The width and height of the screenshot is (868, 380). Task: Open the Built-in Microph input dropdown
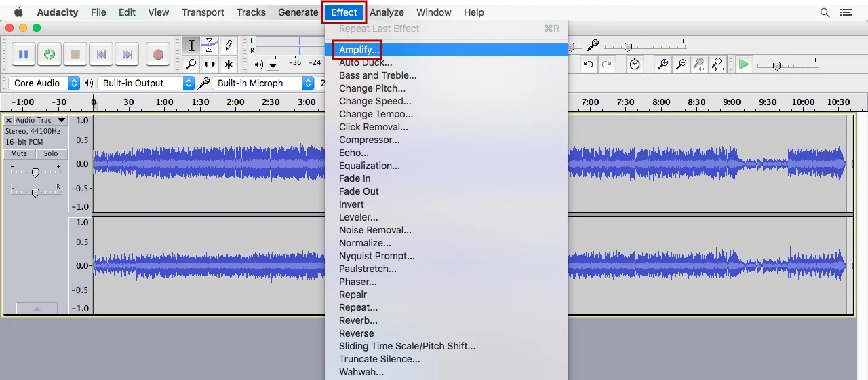263,83
